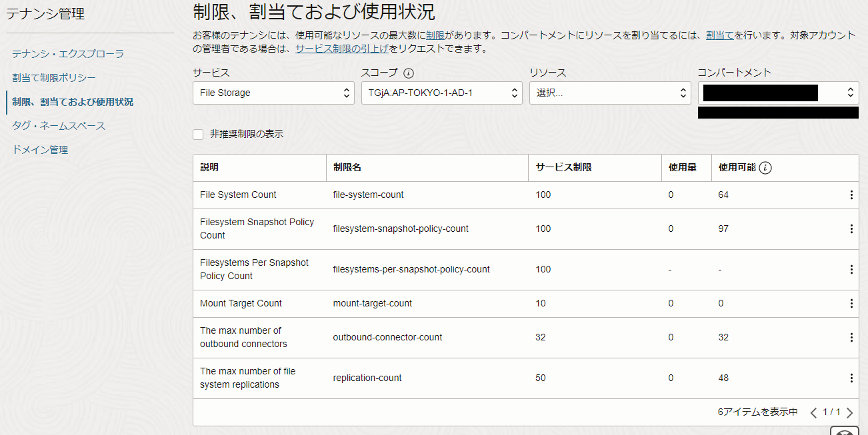Image resolution: width=868 pixels, height=435 pixels.
Task: Open the リソース selection dropdown
Action: (609, 93)
